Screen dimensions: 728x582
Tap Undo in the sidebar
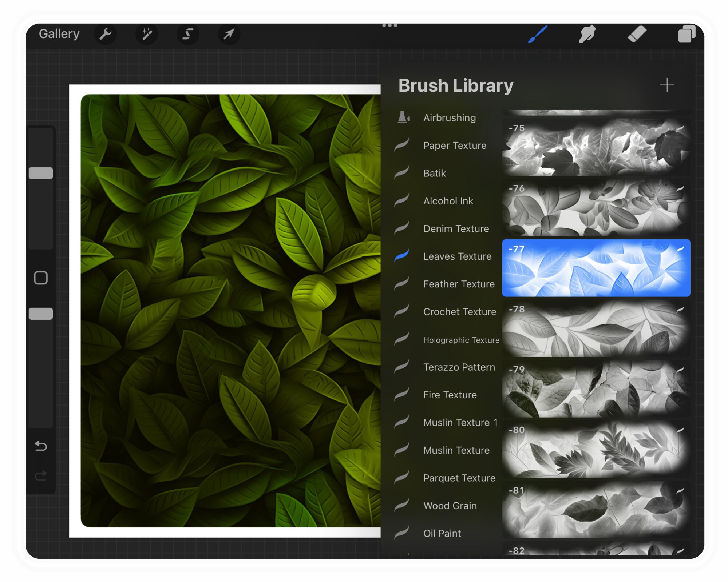(41, 446)
